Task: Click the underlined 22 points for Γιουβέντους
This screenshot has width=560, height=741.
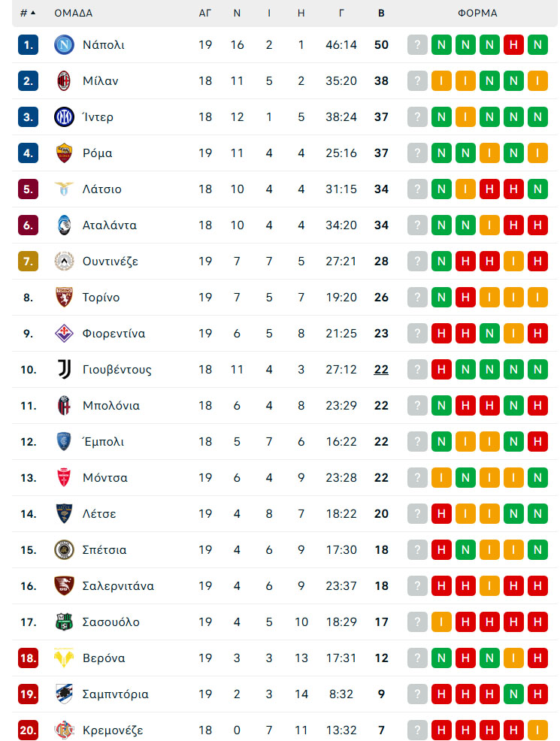Action: (x=381, y=370)
